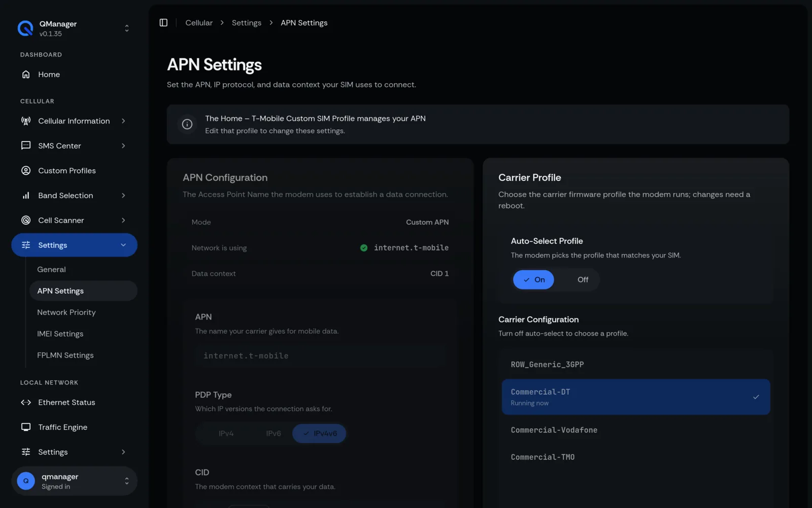Image resolution: width=812 pixels, height=508 pixels.
Task: Open the qmanager account menu arrows
Action: (x=127, y=481)
